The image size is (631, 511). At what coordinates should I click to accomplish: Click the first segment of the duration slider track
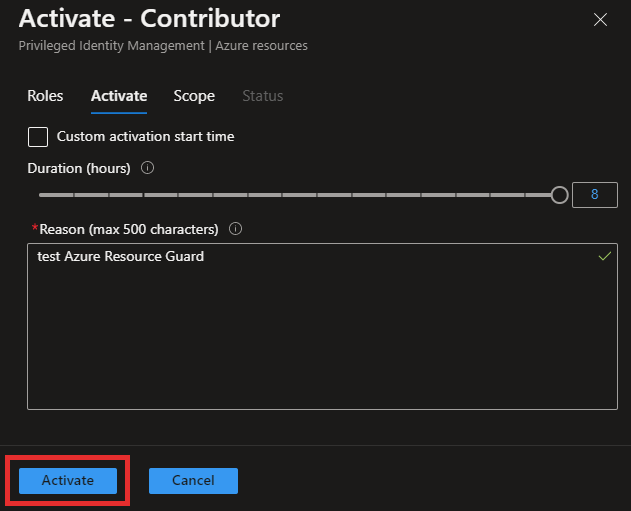pos(56,195)
